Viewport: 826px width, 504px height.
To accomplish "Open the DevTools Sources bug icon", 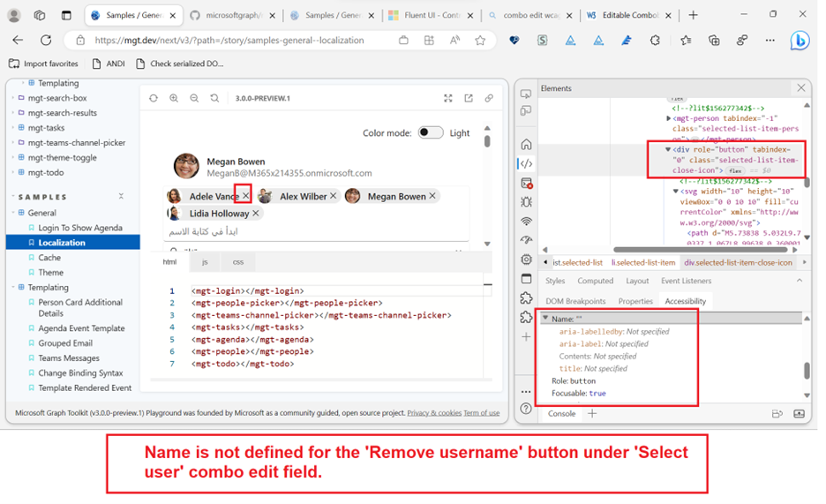I will click(526, 202).
